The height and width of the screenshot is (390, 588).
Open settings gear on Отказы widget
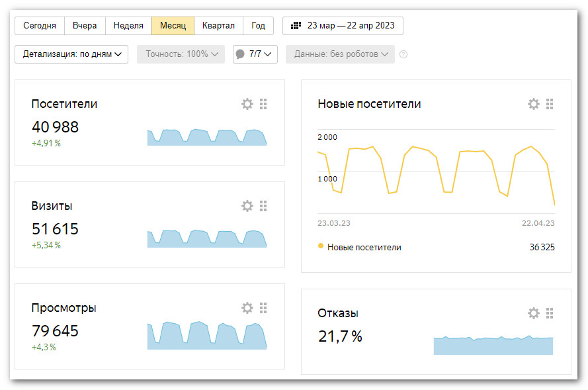click(534, 313)
